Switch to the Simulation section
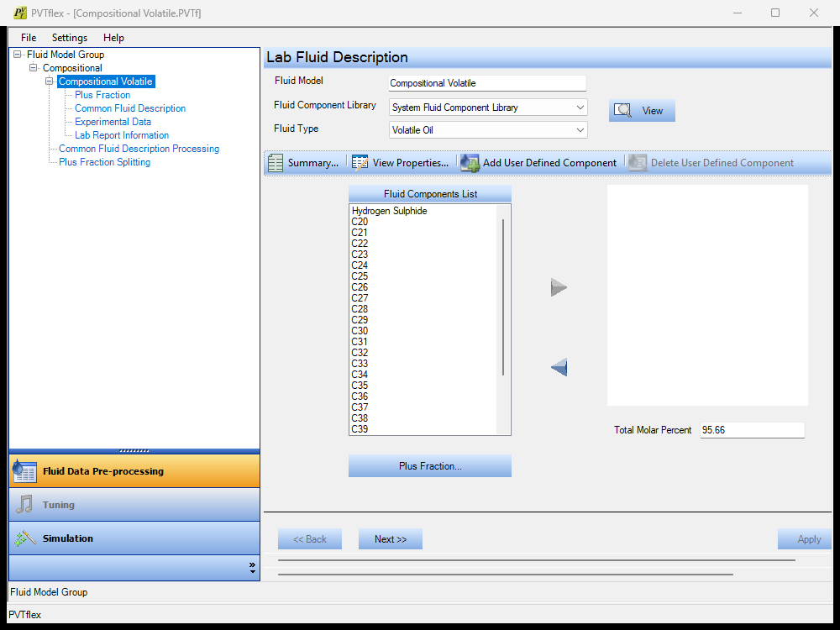Screen dimensions: 840x630 coord(134,538)
